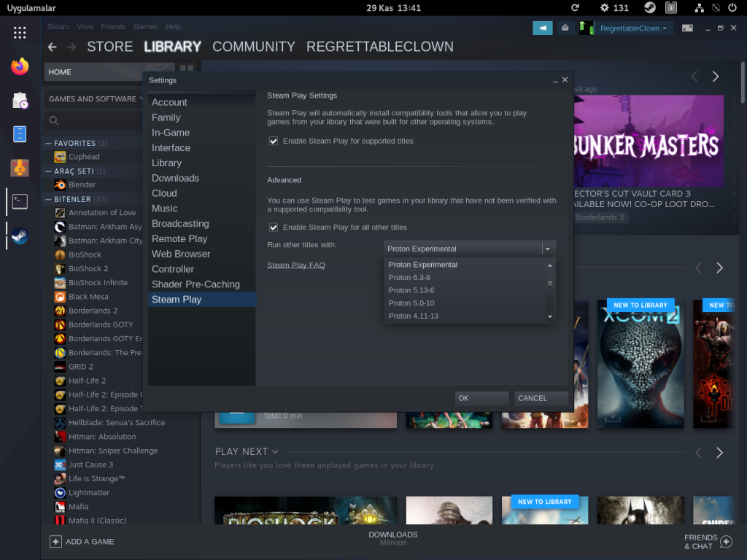Viewport: 747px width, 560px height.
Task: Click the GRID 2 game icon
Action: click(60, 367)
